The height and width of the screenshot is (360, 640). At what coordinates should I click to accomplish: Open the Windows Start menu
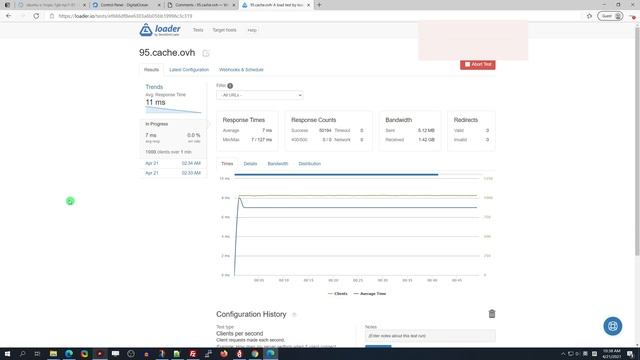[7, 354]
